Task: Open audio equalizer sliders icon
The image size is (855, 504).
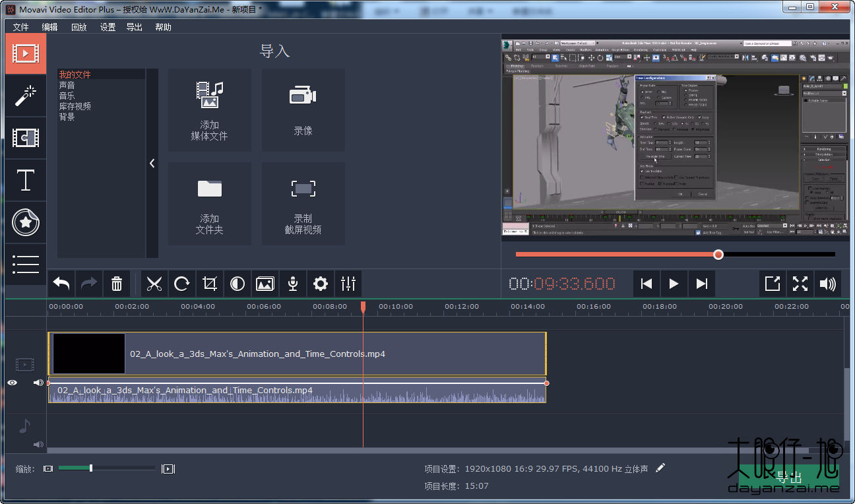Action: click(348, 284)
